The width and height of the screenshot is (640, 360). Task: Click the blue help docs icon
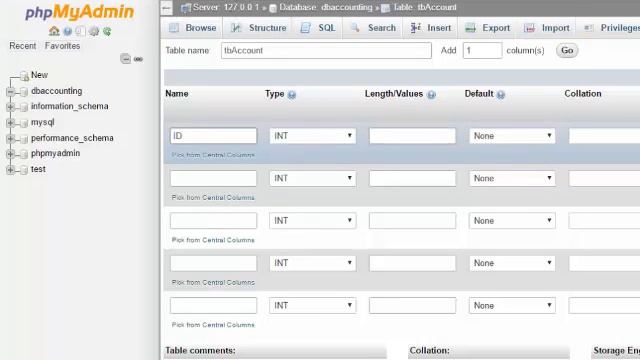click(68, 31)
